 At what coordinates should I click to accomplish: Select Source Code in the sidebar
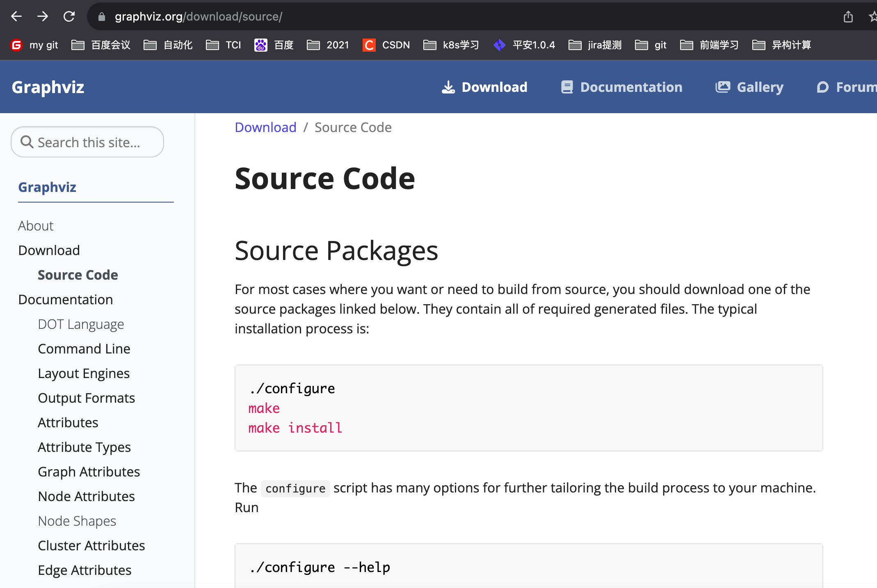point(78,275)
